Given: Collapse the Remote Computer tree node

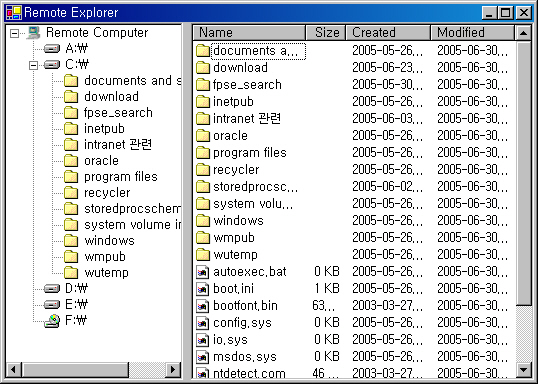Looking at the screenshot, I should tap(14, 33).
